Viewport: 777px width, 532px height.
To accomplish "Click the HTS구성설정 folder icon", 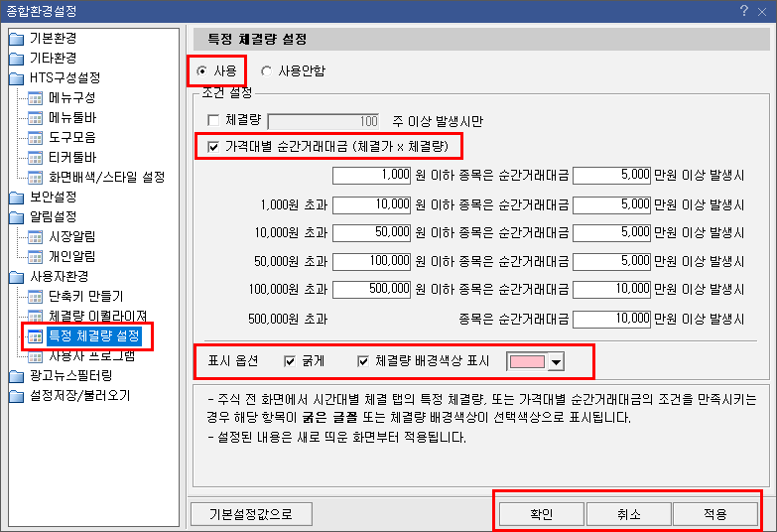I will (16, 78).
